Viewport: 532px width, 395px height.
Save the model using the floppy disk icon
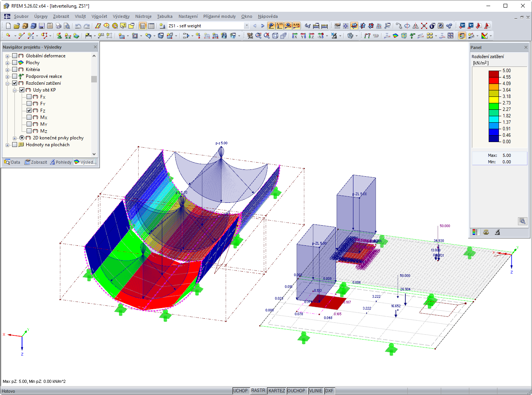(42, 26)
